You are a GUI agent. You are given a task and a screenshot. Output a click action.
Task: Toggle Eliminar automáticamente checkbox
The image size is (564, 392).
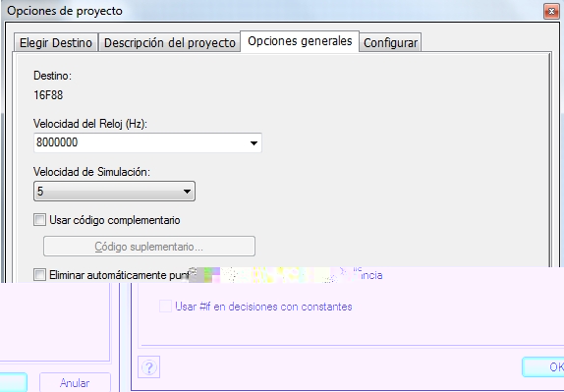pos(39,275)
